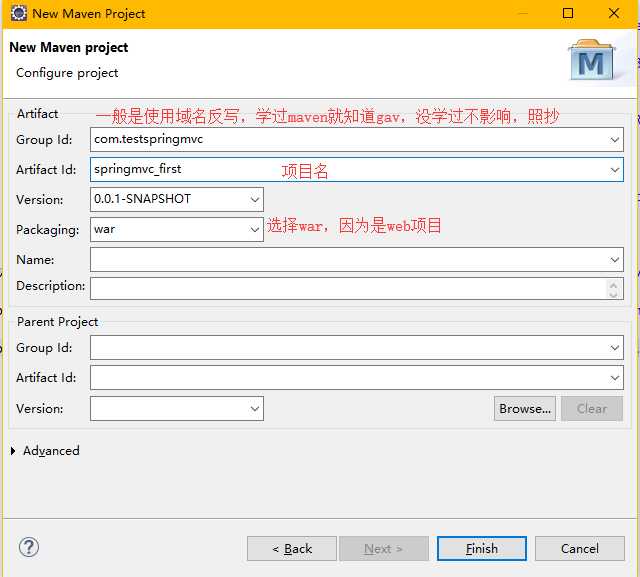Image resolution: width=640 pixels, height=577 pixels.
Task: Open the Parent Project Group Id dropdown
Action: (614, 348)
